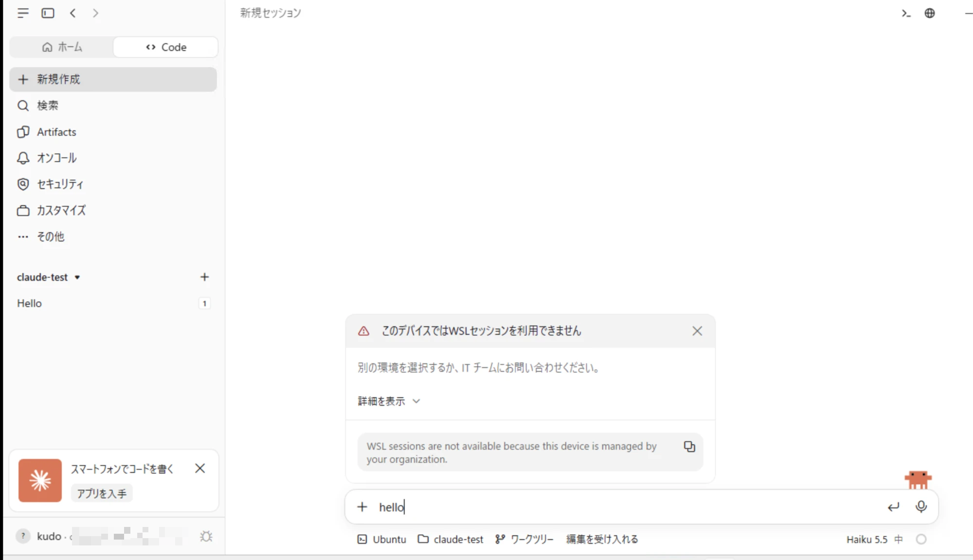Click アプリを入手 button
Image resolution: width=973 pixels, height=560 pixels.
click(102, 493)
